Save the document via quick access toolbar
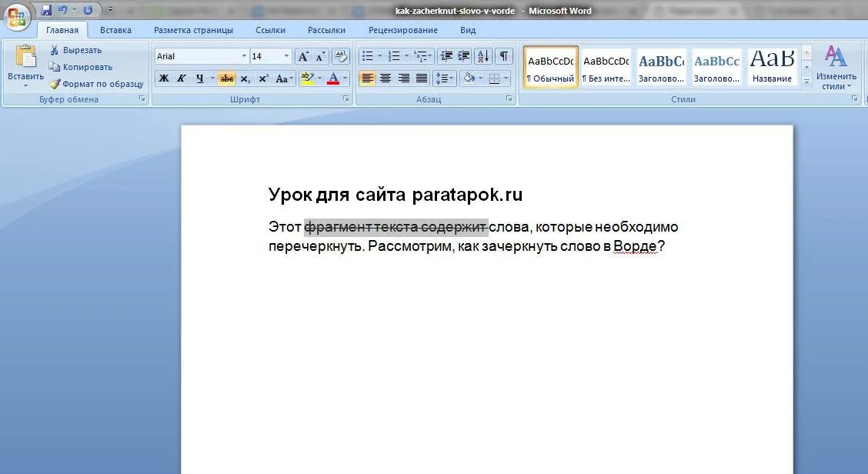868x474 pixels. pos(46,10)
